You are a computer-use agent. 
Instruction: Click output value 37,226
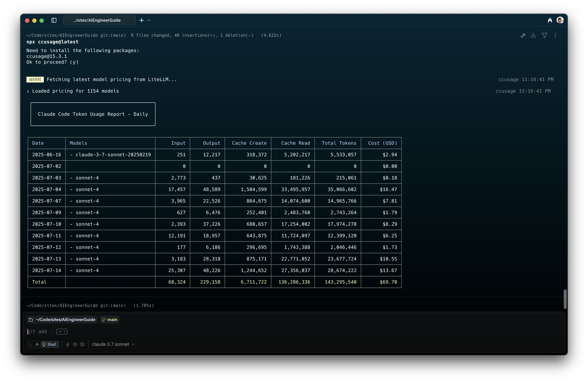(212, 224)
